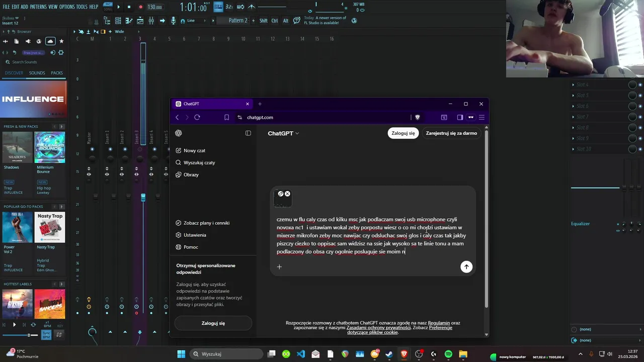The height and width of the screenshot is (362, 644).
Task: Reload the page in the browser
Action: pyautogui.click(x=197, y=117)
